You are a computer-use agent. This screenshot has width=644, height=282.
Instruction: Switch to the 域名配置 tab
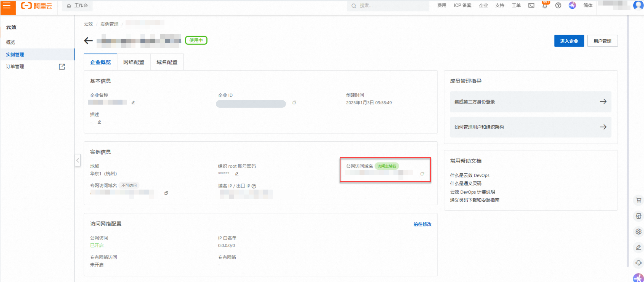pyautogui.click(x=167, y=62)
